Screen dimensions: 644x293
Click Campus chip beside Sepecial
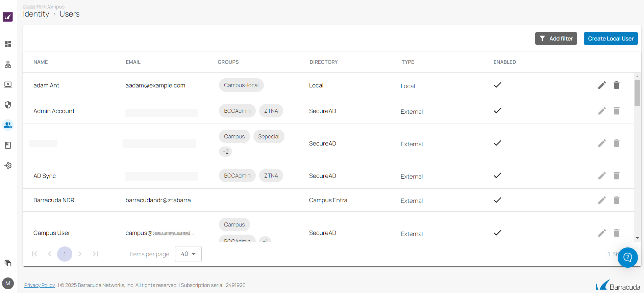tap(234, 136)
